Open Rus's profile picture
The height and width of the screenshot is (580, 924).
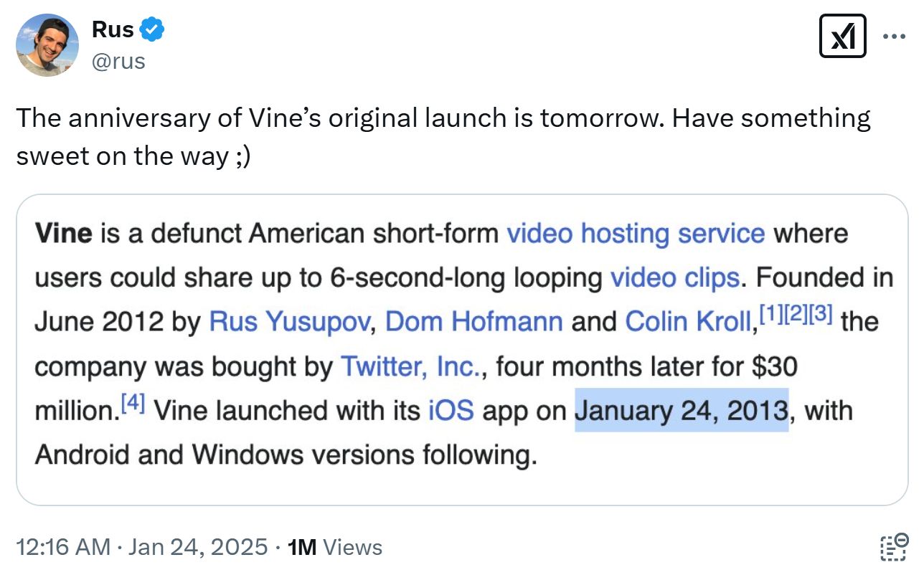47,44
